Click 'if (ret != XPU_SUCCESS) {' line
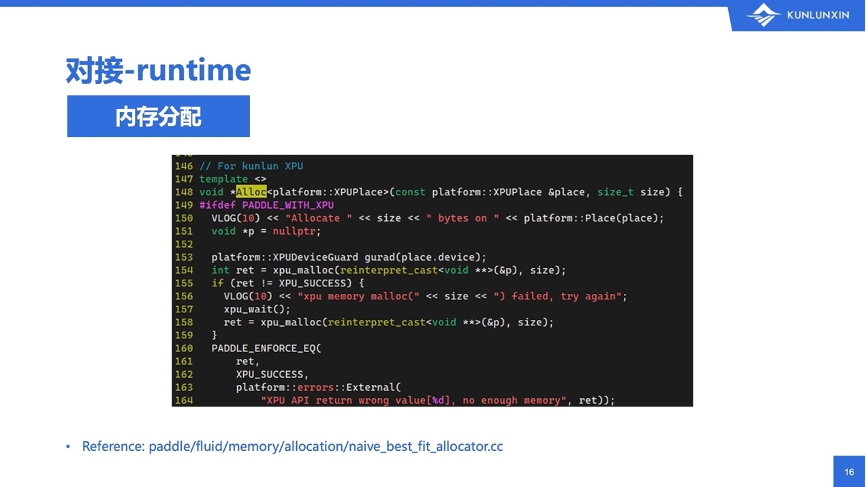Image resolution: width=866 pixels, height=487 pixels. pos(288,283)
